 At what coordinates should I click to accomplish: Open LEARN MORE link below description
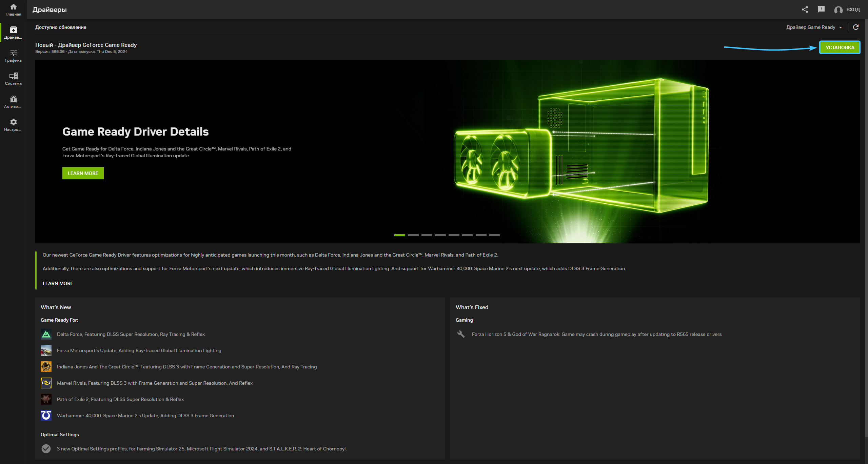tap(58, 283)
